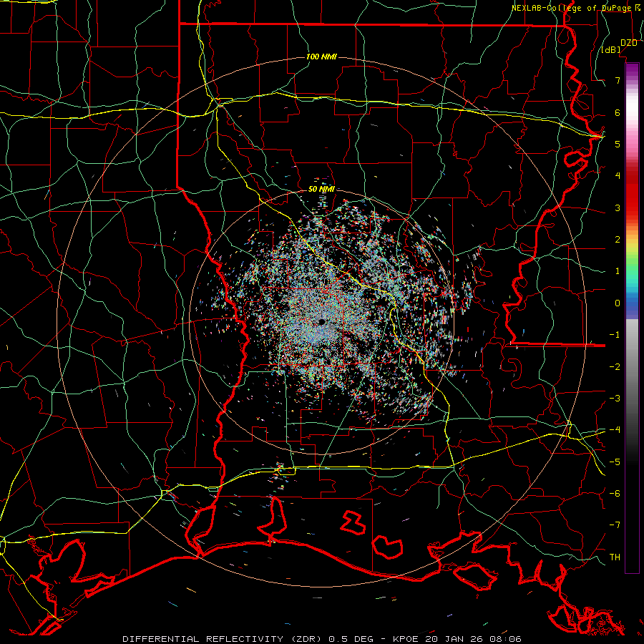Click the "-1" value on the color scale
The height and width of the screenshot is (644, 644).
615,335
